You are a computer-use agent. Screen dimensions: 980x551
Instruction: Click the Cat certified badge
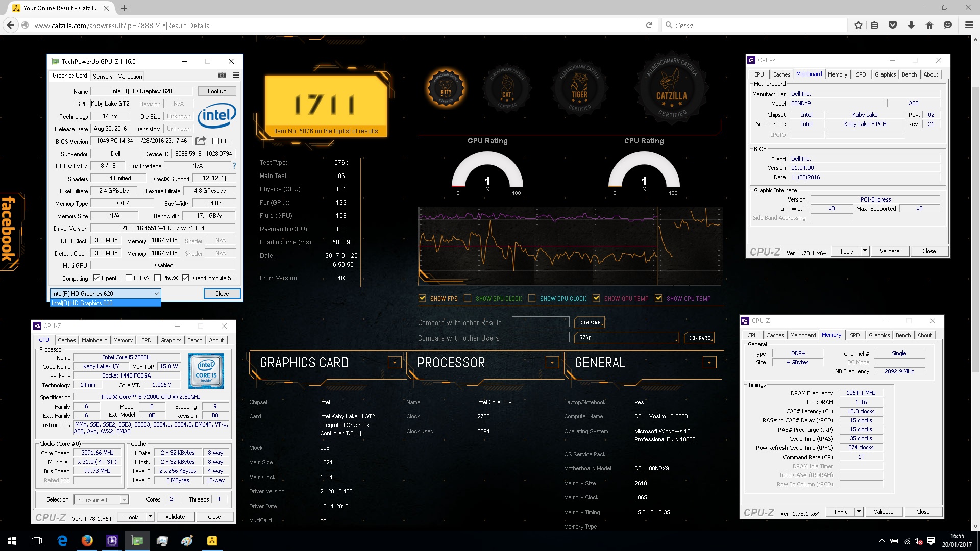(x=507, y=88)
